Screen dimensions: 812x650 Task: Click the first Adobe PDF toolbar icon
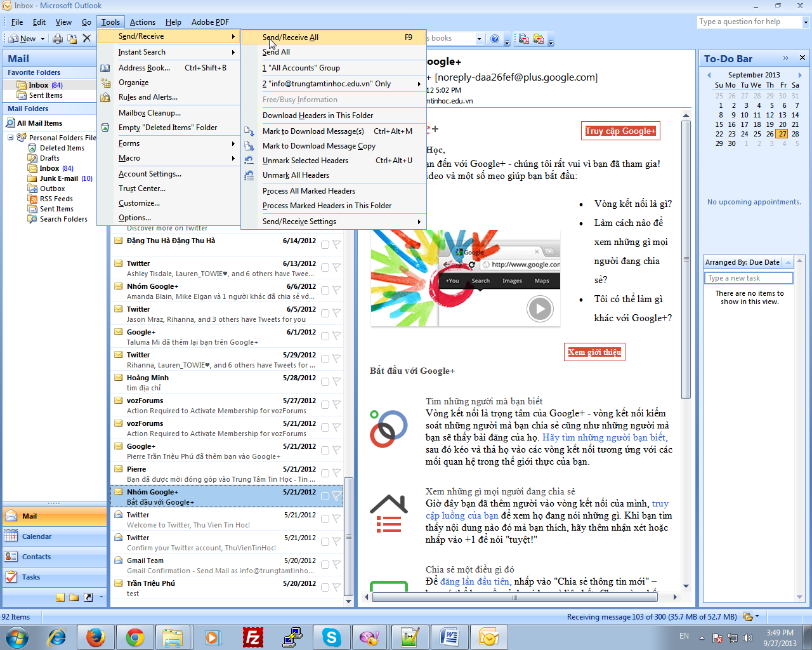[524, 39]
